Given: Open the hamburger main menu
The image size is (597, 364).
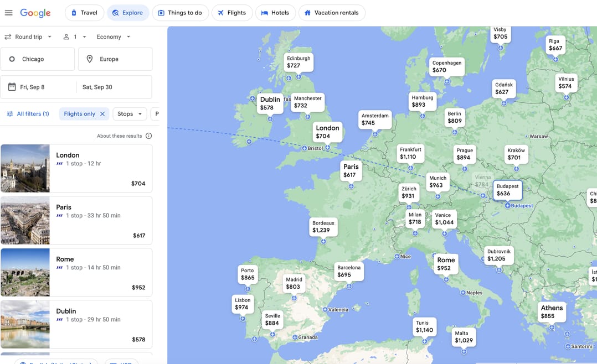Looking at the screenshot, I should coord(9,13).
